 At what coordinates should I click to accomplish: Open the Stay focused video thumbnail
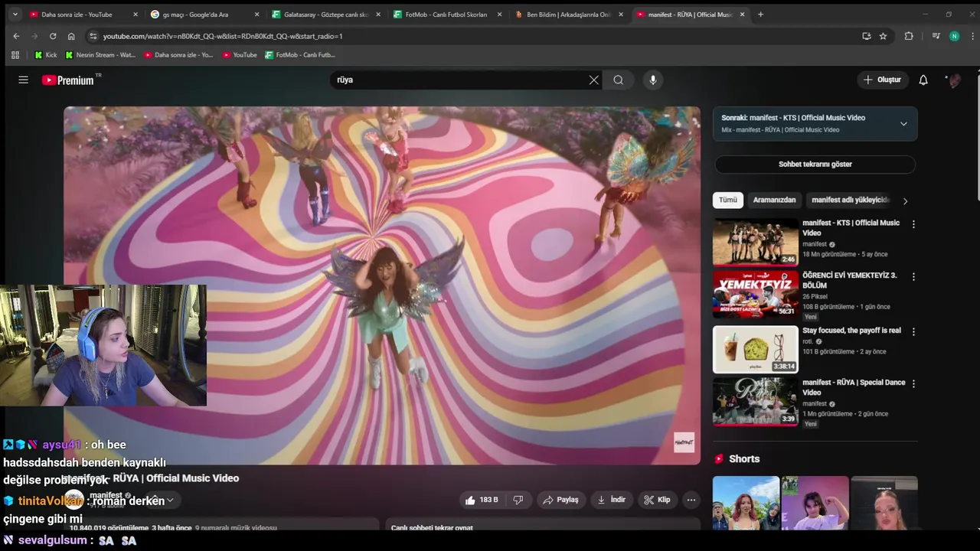[x=756, y=350]
